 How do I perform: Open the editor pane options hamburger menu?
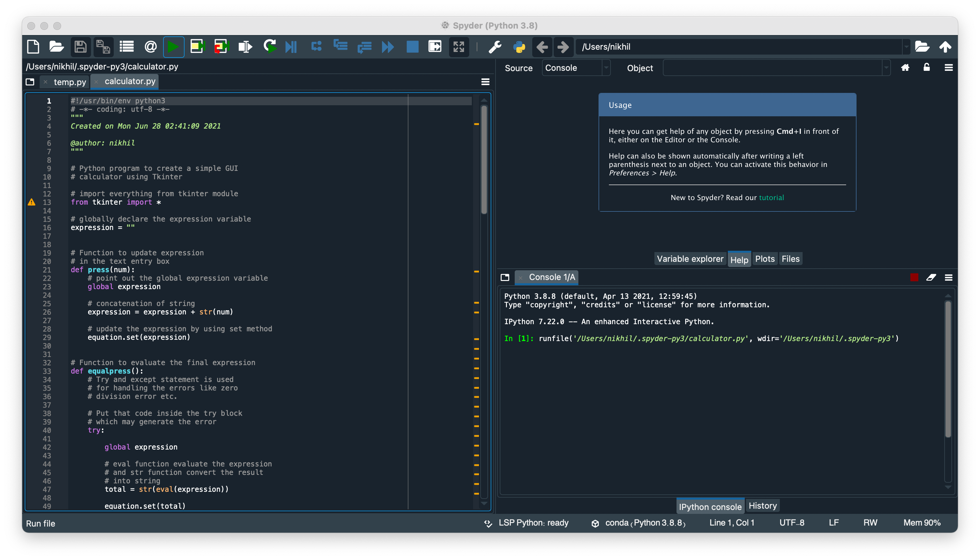coord(485,82)
